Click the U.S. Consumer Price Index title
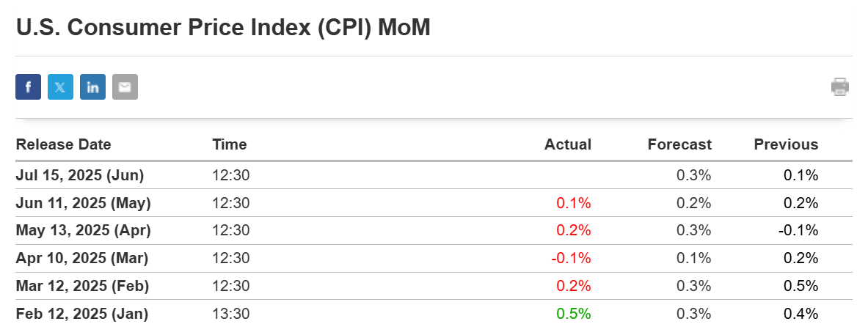This screenshot has height=335, width=868. pos(223,28)
